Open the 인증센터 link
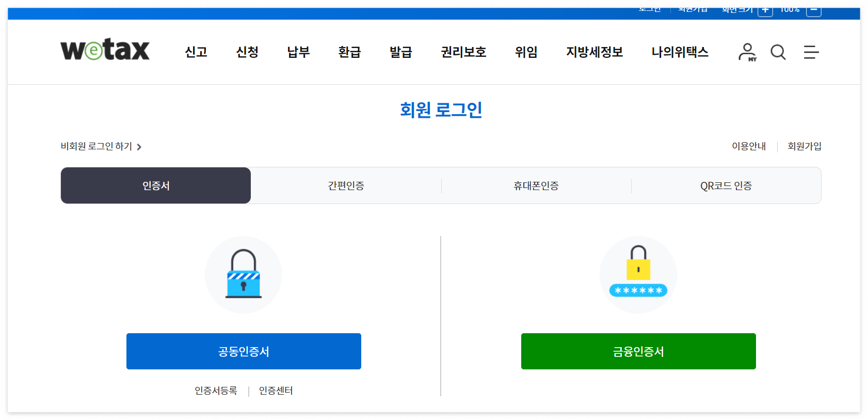This screenshot has height=420, width=868. coord(275,391)
